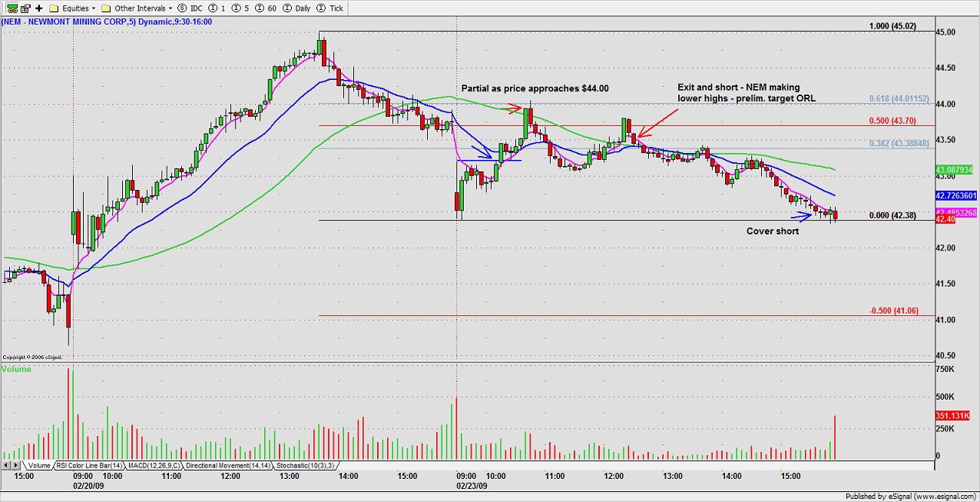980x502 pixels.
Task: Select the 1-minute interval button
Action: click(217, 8)
